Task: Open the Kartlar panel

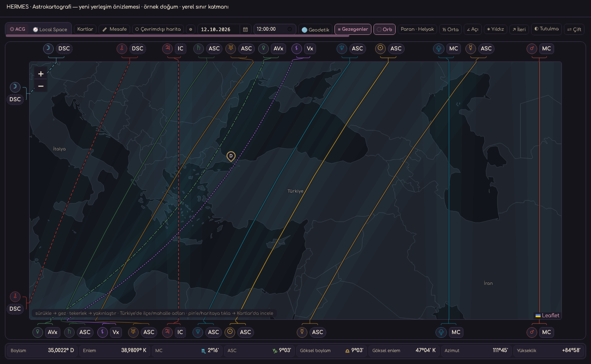Action: pos(85,29)
